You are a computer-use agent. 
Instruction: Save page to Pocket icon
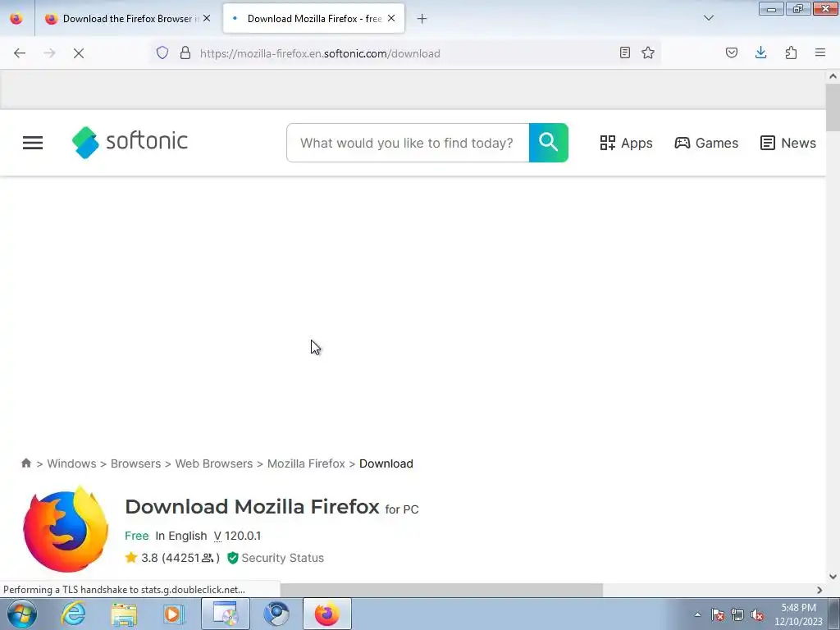pos(732,52)
